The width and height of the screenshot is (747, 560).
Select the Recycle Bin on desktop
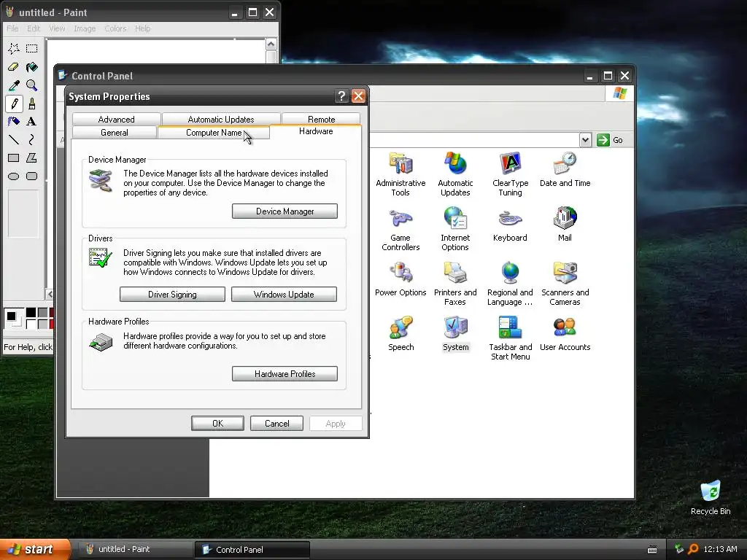pos(711,497)
